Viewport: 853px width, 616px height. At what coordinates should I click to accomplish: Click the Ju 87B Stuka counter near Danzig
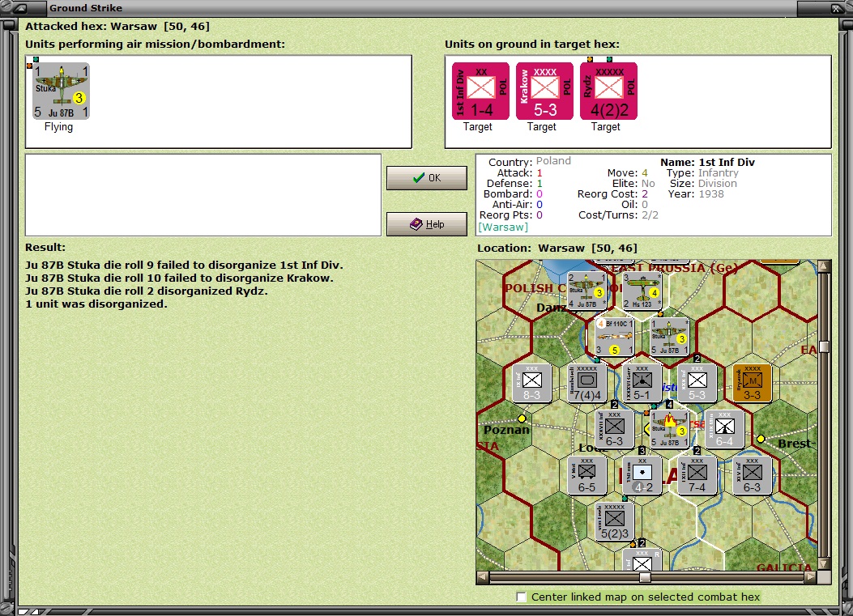point(587,291)
